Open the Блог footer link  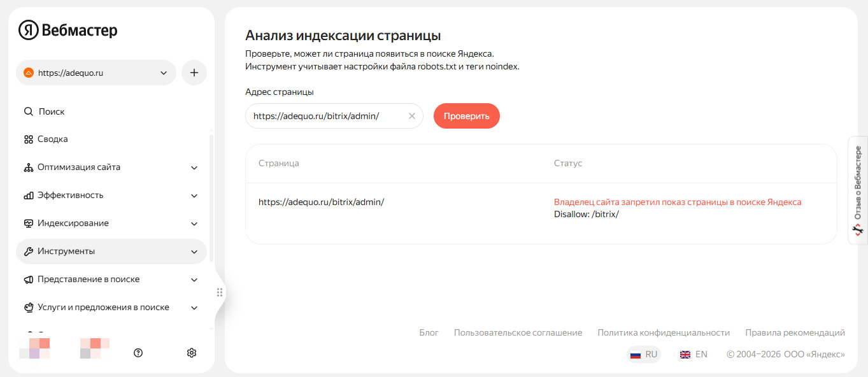click(429, 332)
